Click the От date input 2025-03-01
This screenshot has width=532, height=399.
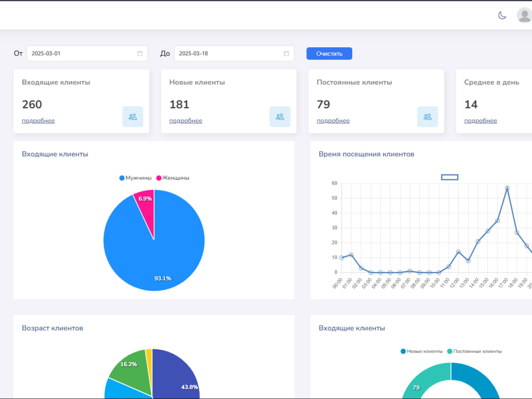87,53
